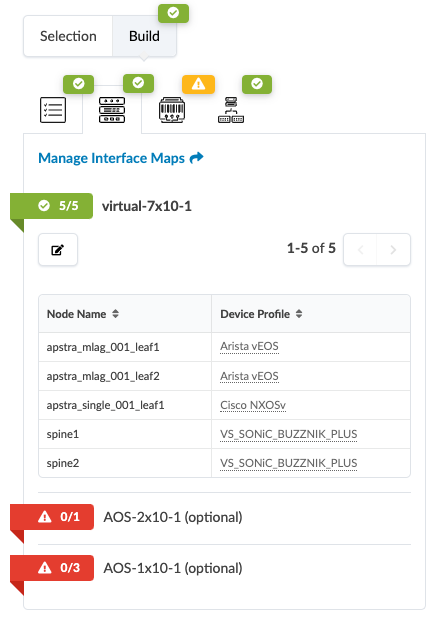
Task: Click the edit pencil icon for virtual-7x10-1
Action: [58, 250]
